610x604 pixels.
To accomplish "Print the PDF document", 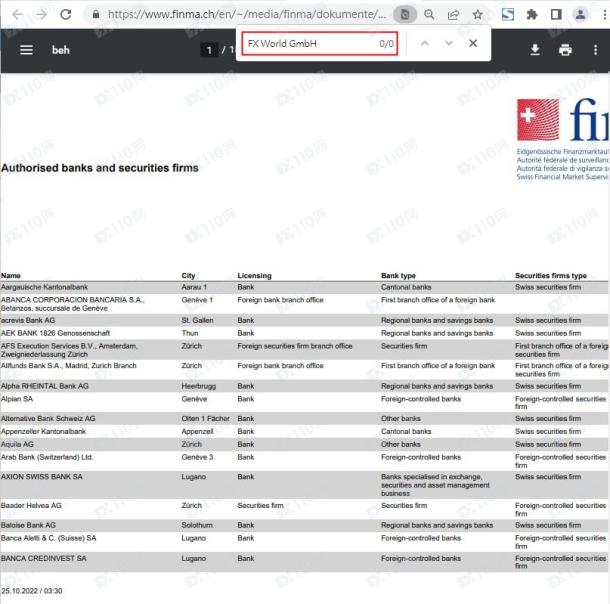I will tap(565, 50).
